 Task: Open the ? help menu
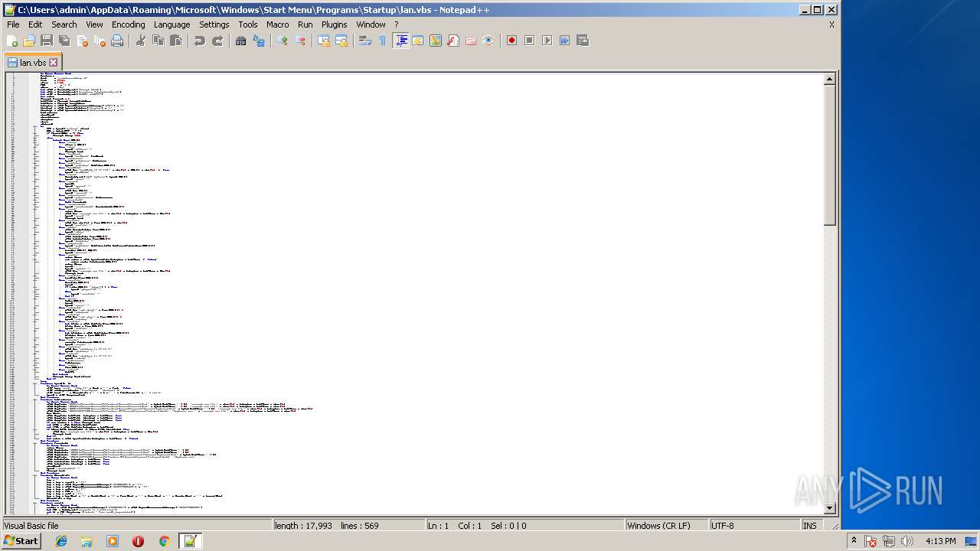397,24
